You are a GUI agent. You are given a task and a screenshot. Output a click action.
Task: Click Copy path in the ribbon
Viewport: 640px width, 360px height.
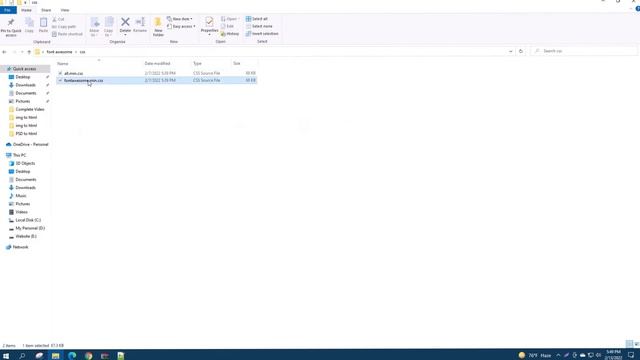tap(64, 27)
